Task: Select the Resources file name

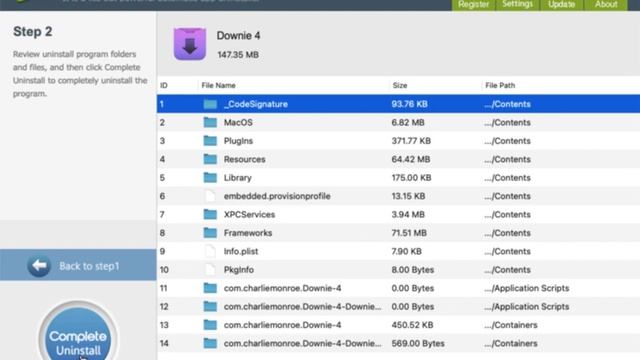Action: tap(244, 159)
